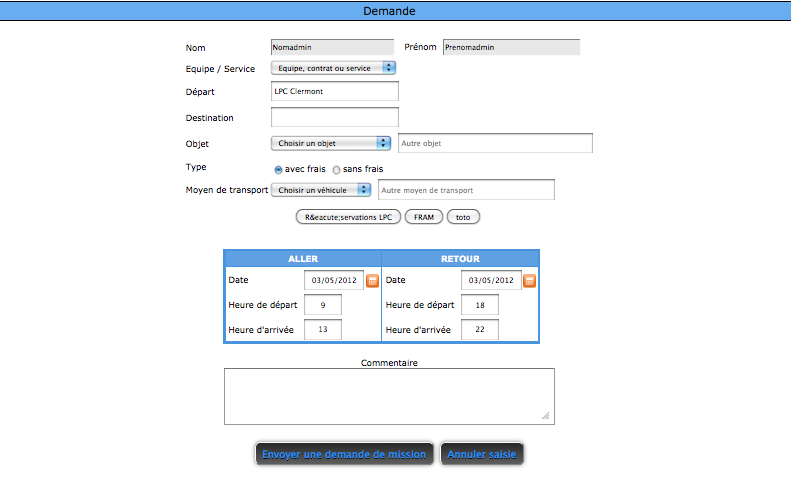Click the Réservations LPC button

click(x=348, y=216)
